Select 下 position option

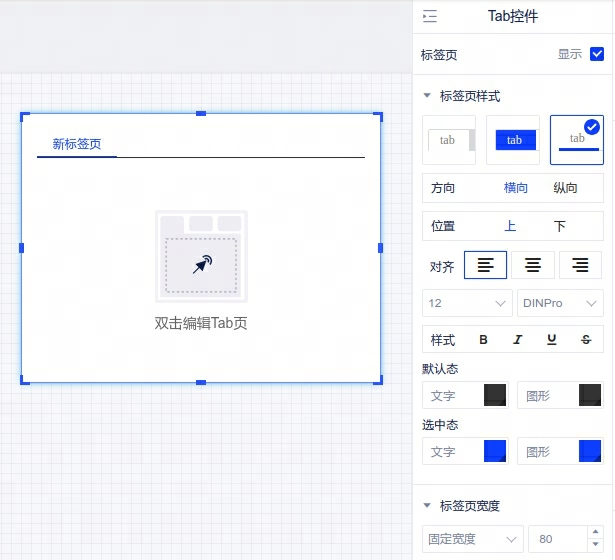[x=560, y=227]
